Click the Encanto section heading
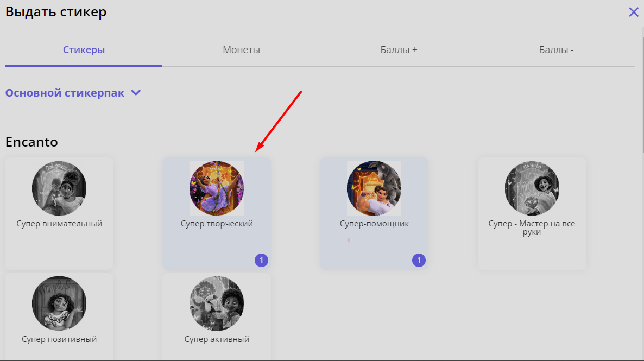The image size is (644, 361). pyautogui.click(x=31, y=142)
